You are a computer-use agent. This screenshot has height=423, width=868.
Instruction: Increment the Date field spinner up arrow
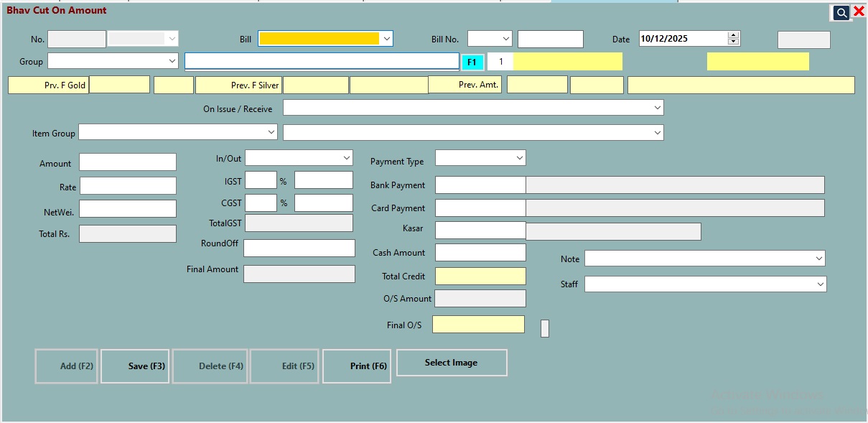(x=733, y=34)
